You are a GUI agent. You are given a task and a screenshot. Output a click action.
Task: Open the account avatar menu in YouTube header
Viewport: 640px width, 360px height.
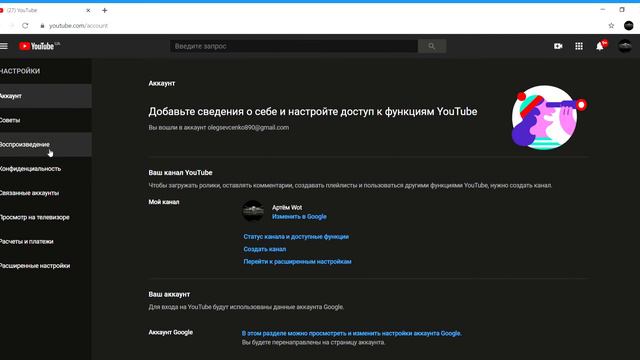(x=624, y=46)
